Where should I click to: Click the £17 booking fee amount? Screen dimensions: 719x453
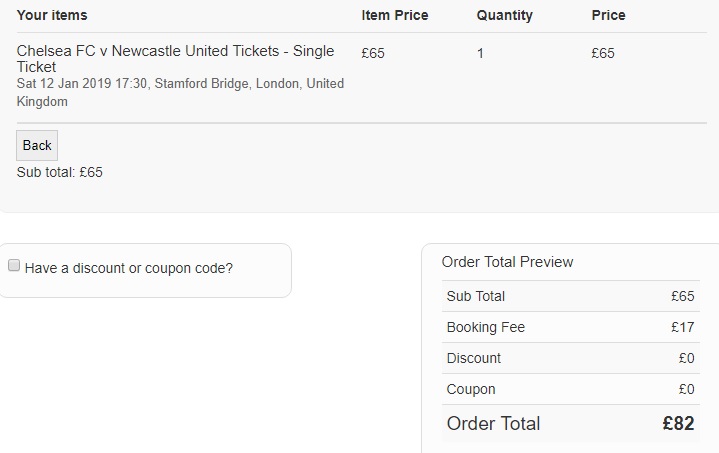coord(683,327)
